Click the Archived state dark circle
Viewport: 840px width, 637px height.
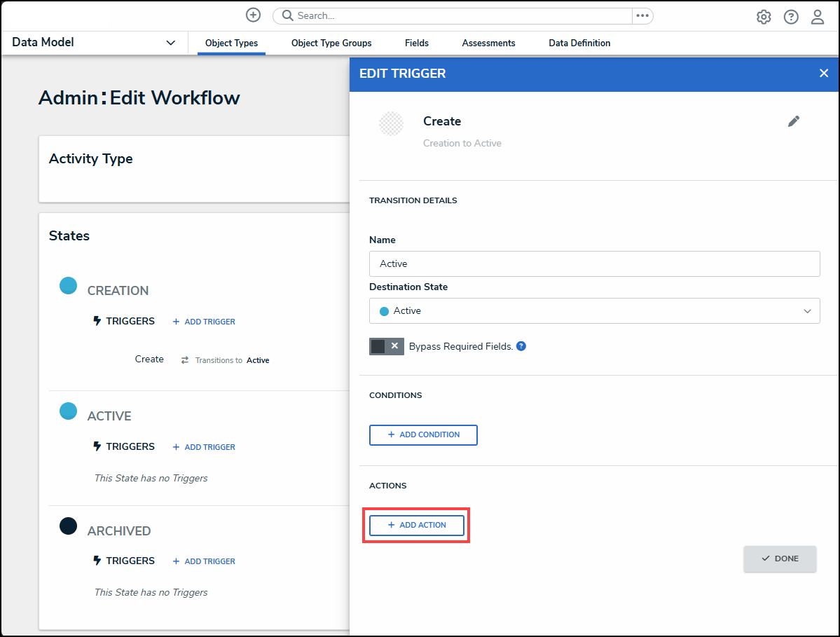pos(68,526)
